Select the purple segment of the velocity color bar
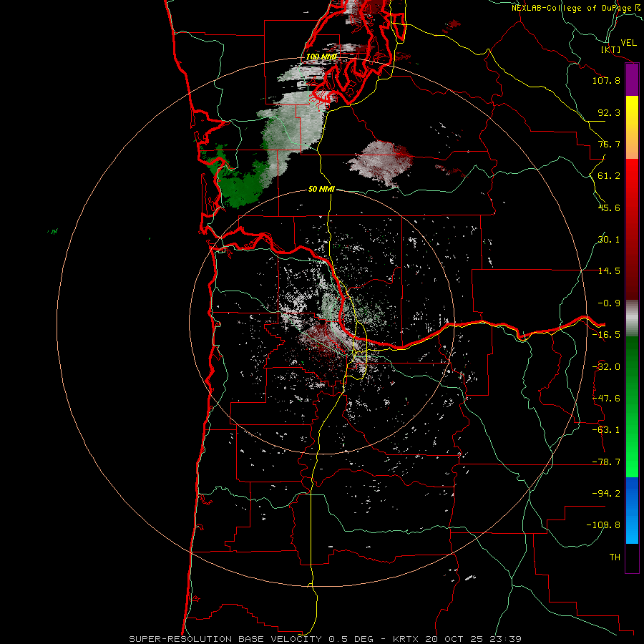Screen dimensions: 644x644 [632, 80]
